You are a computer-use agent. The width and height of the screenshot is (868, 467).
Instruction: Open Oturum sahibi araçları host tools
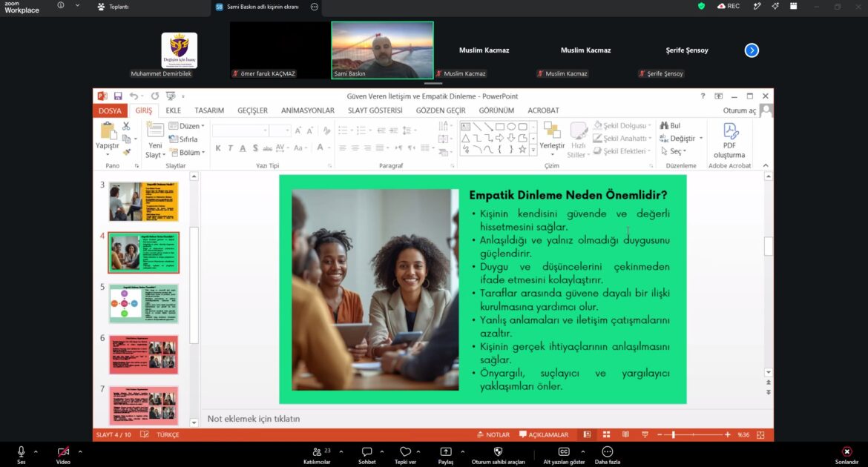pyautogui.click(x=499, y=455)
